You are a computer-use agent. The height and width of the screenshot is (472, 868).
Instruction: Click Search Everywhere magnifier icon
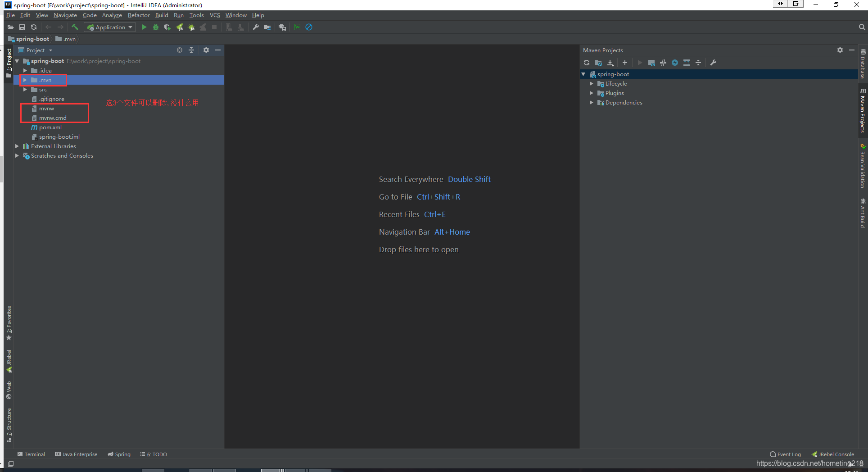tap(862, 27)
